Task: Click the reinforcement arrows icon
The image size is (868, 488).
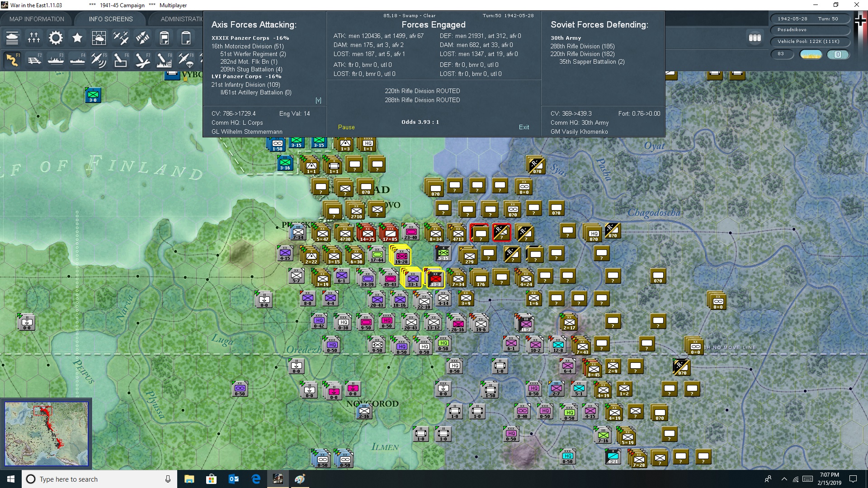Action: (x=142, y=38)
